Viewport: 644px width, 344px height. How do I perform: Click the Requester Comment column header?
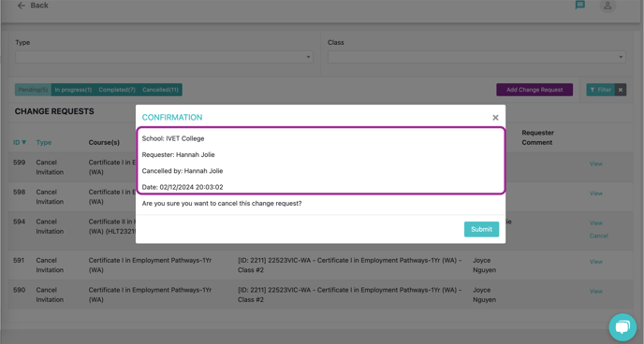(x=537, y=137)
